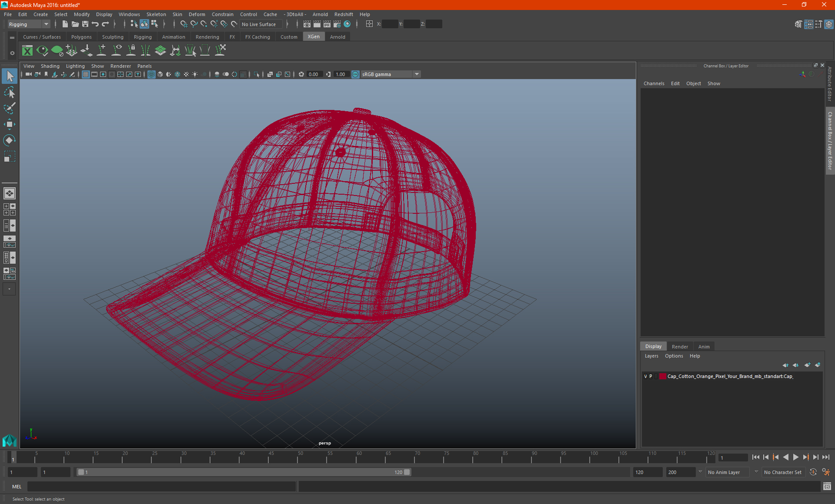Click the Render tab in Channel Box
Image resolution: width=835 pixels, height=504 pixels.
(680, 346)
